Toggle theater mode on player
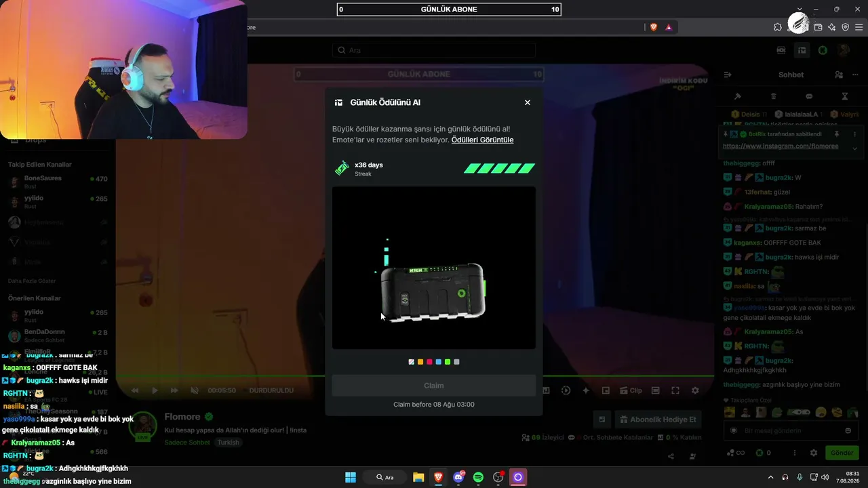 [655, 390]
